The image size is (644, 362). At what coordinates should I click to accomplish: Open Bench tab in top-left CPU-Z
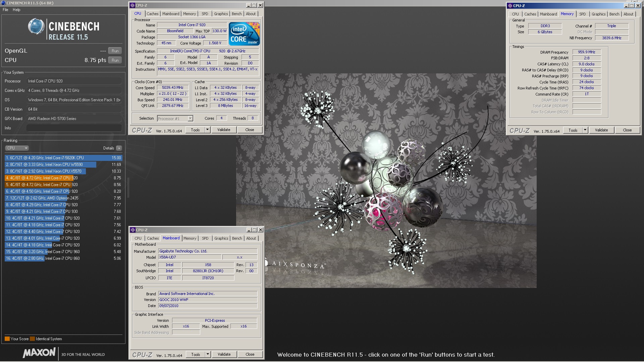click(x=237, y=14)
